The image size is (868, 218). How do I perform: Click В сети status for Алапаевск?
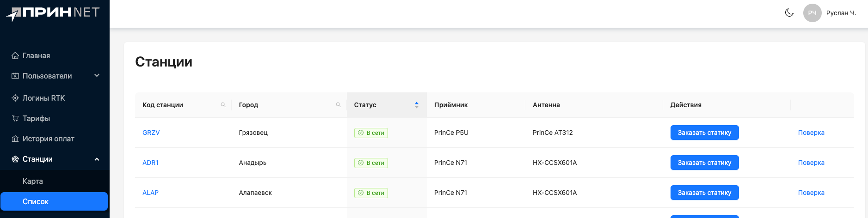point(371,193)
